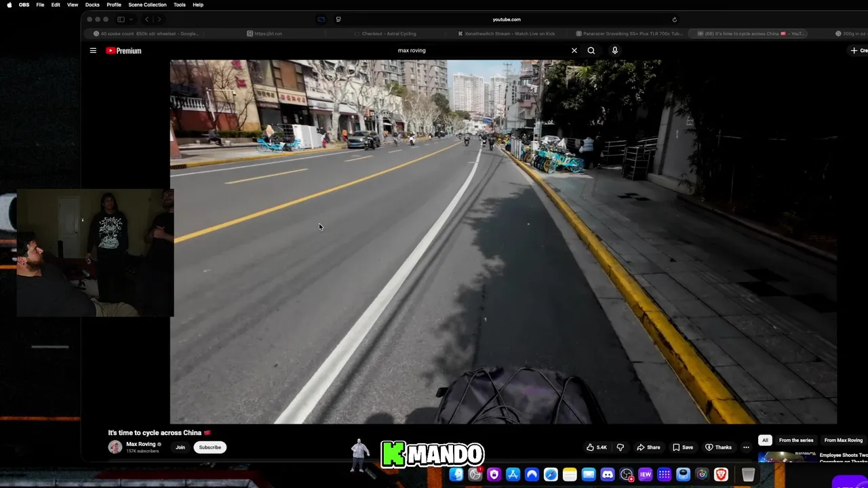Open Safari from the Dock
The height and width of the screenshot is (488, 868).
(x=551, y=474)
